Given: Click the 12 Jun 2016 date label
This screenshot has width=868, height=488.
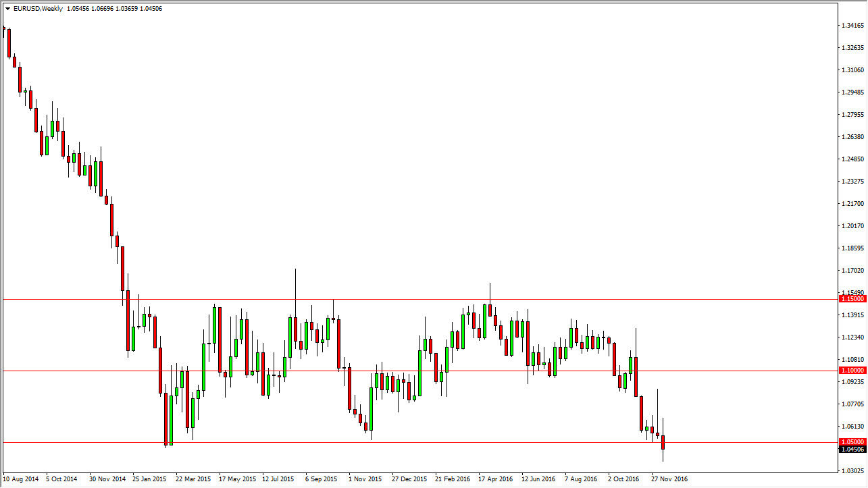Looking at the screenshot, I should pyautogui.click(x=540, y=479).
